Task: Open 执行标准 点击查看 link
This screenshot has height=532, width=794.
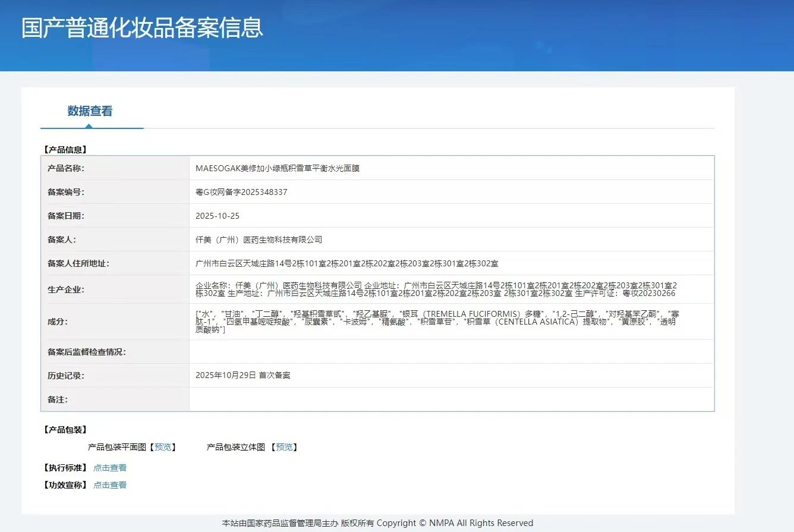Action: pos(110,468)
